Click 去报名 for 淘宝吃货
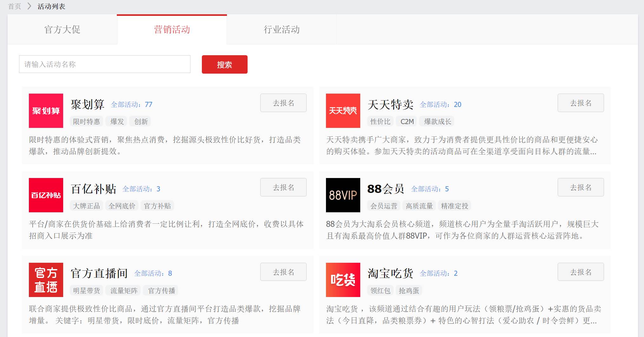 (581, 272)
